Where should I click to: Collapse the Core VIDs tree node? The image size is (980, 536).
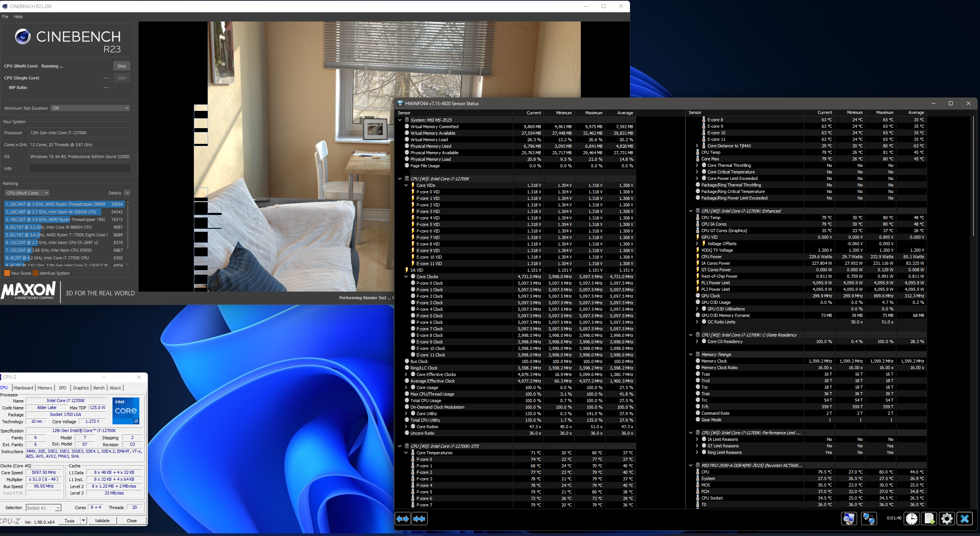point(406,185)
